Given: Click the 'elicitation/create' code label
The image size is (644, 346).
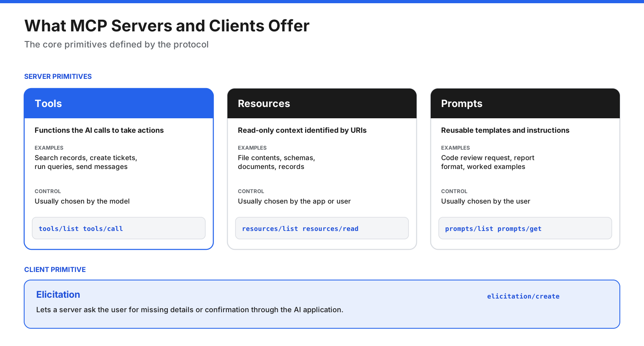Looking at the screenshot, I should point(523,296).
